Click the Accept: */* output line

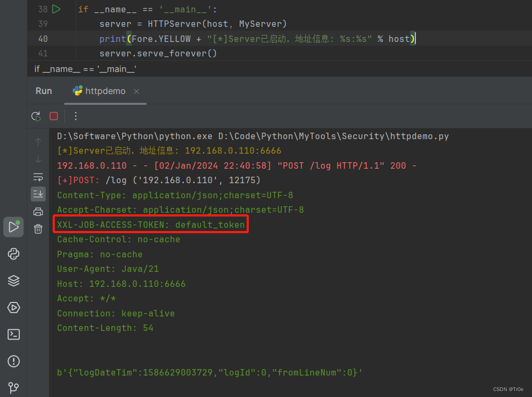click(x=87, y=298)
